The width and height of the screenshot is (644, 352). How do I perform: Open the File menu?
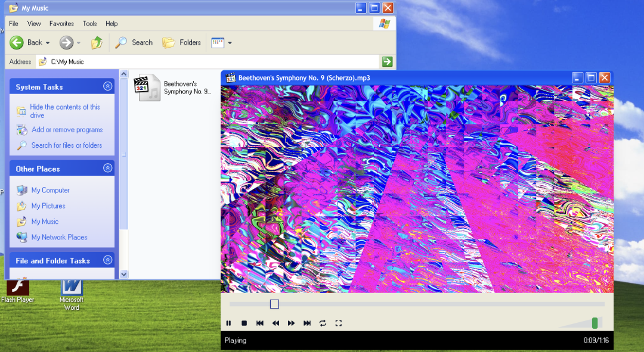click(14, 23)
